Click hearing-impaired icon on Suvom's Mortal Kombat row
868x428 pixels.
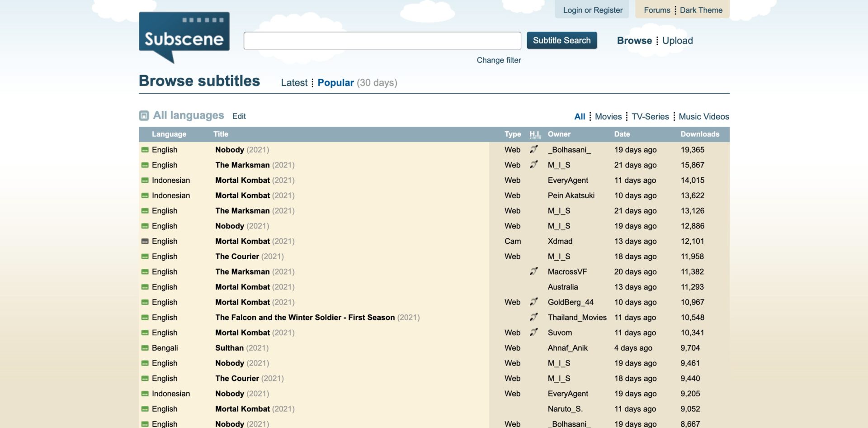pyautogui.click(x=535, y=332)
